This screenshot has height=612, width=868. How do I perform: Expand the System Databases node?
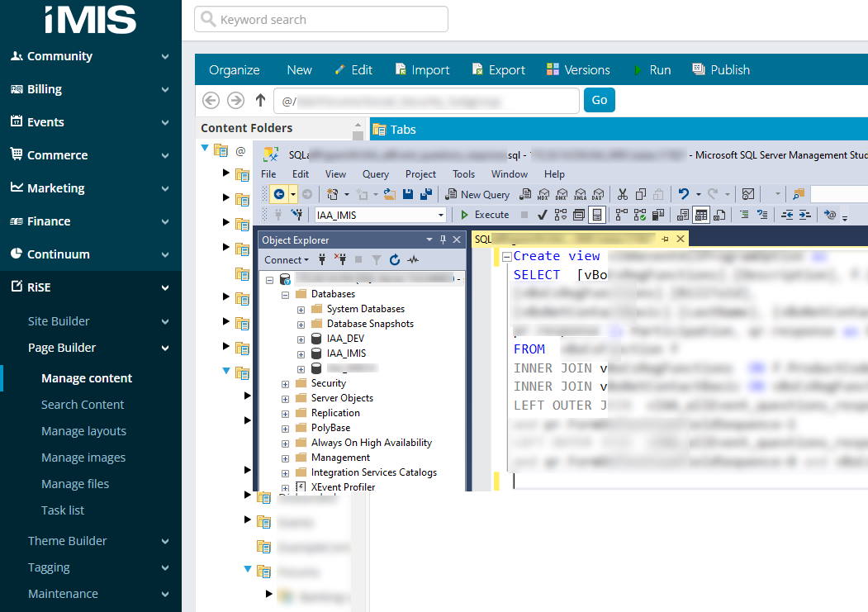click(x=301, y=310)
